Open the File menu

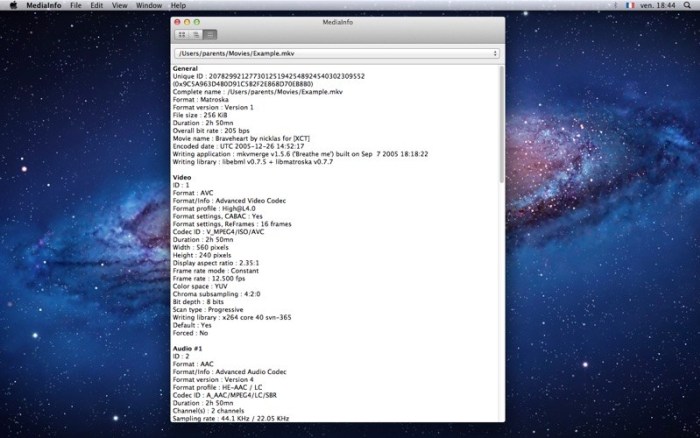[x=76, y=5]
